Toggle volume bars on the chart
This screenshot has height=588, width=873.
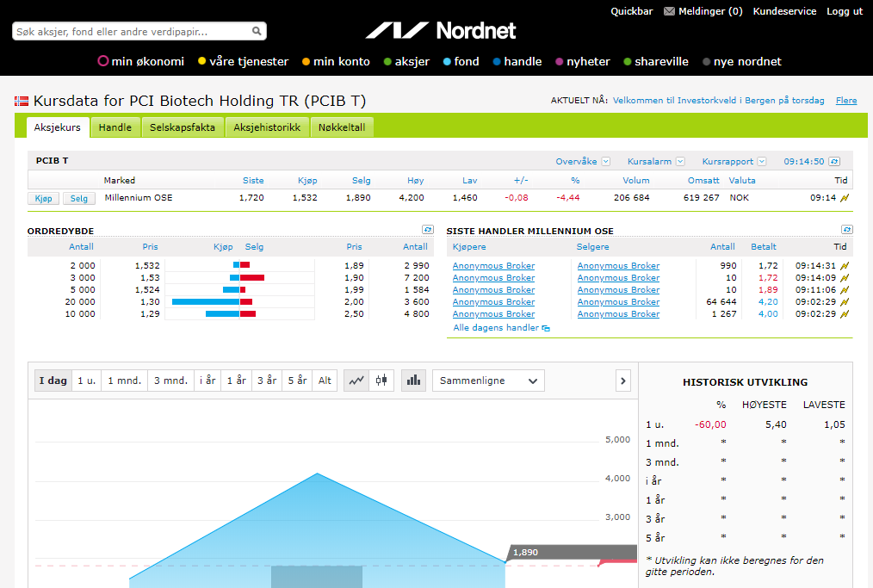click(x=413, y=381)
